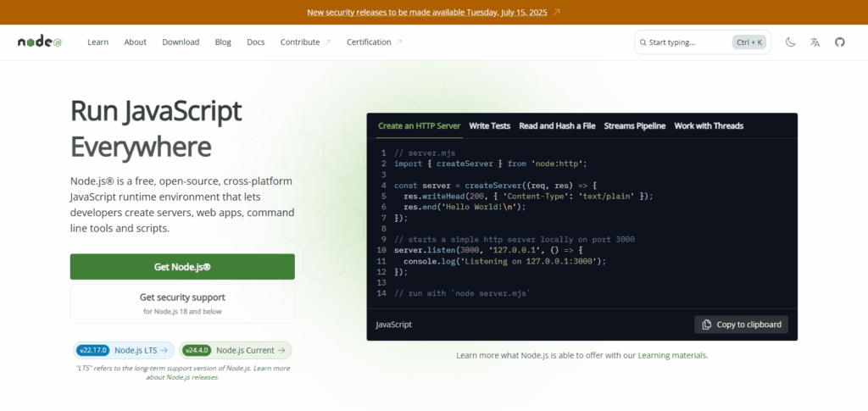Click the magnifier icon in the search box

point(643,42)
